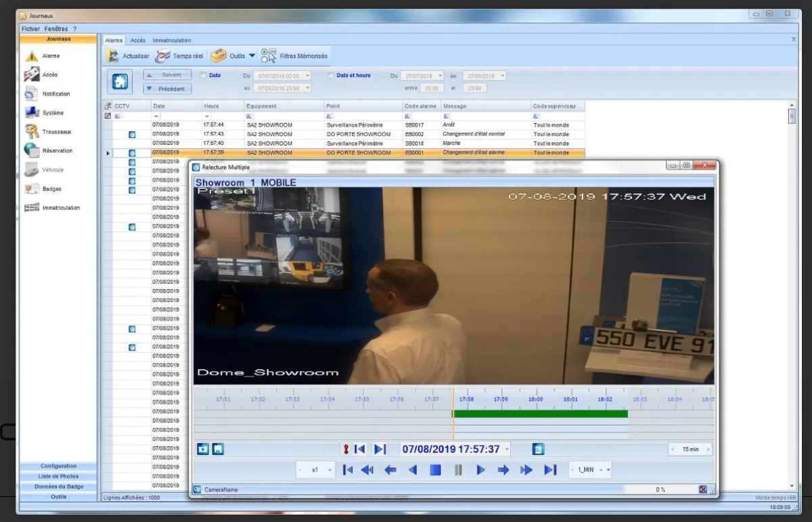The width and height of the screenshot is (812, 522).
Task: Open the x1 playback speed dropdown
Action: (x=330, y=470)
